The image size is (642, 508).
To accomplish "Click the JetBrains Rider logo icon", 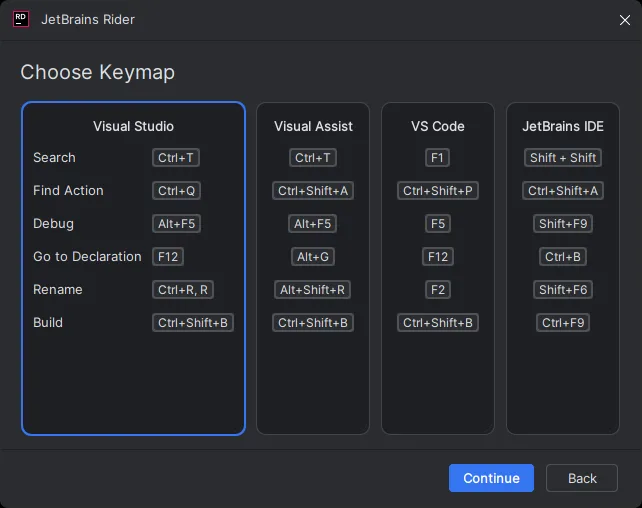I will (x=20, y=19).
